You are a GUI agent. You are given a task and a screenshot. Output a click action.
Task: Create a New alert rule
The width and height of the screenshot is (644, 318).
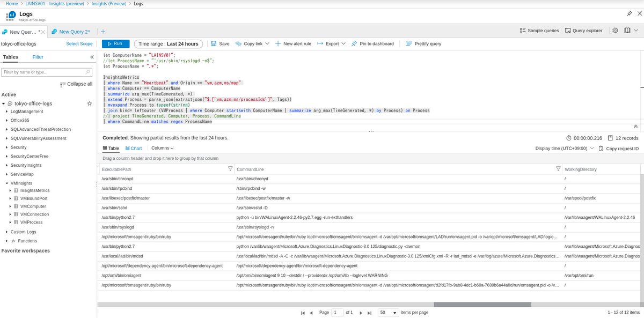click(x=293, y=43)
